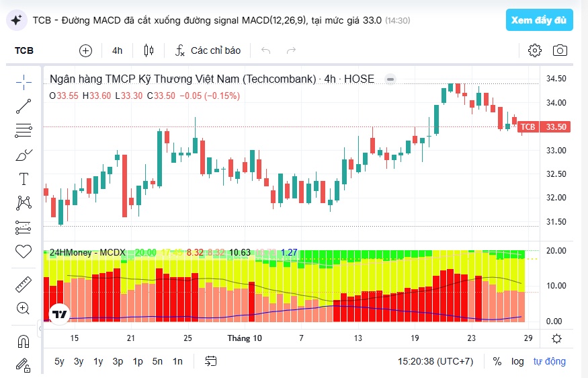This screenshot has width=588, height=378.
Task: Toggle lock all drawing tools
Action: point(24,365)
